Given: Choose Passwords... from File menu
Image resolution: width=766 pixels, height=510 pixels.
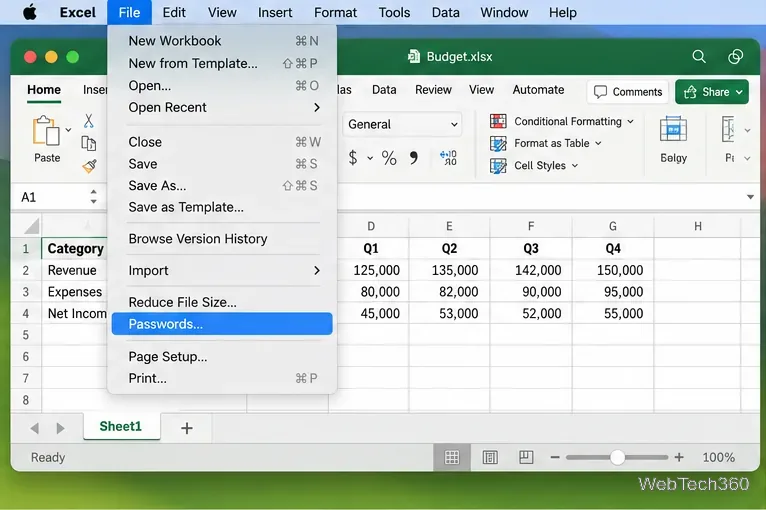Looking at the screenshot, I should coord(222,324).
